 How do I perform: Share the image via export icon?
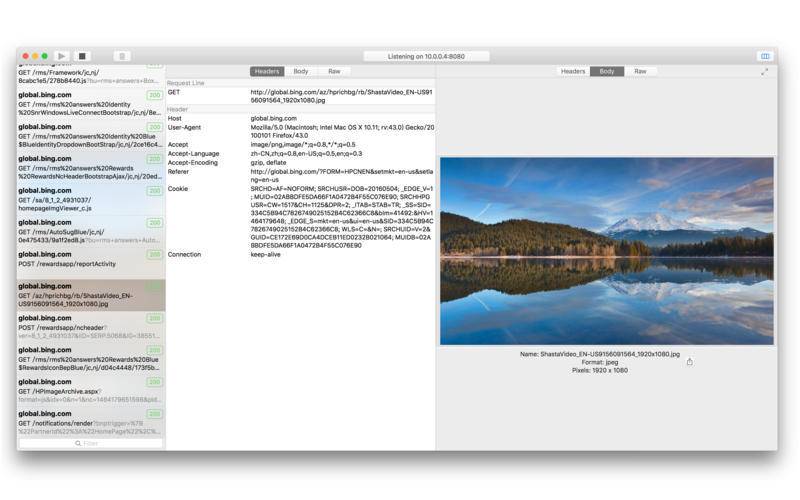click(x=690, y=362)
